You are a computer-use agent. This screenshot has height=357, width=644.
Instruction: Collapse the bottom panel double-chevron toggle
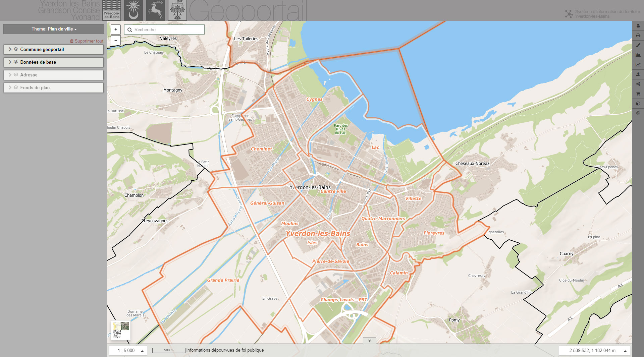tap(370, 341)
